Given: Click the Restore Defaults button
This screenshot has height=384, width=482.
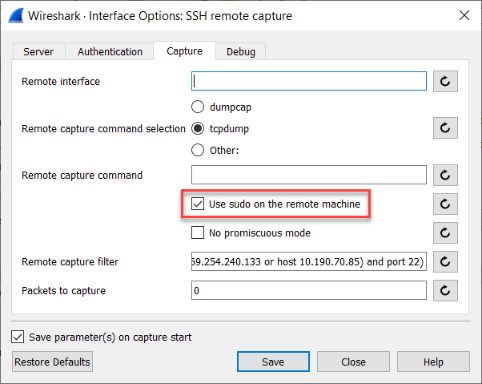Looking at the screenshot, I should tap(52, 362).
